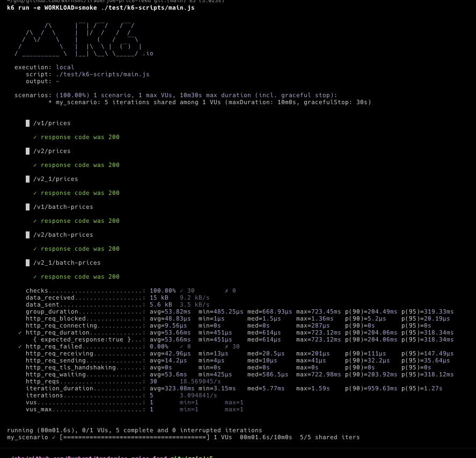476x458 pixels.
Task: Click the http_req_sending med=10µs value
Action: tap(262, 361)
